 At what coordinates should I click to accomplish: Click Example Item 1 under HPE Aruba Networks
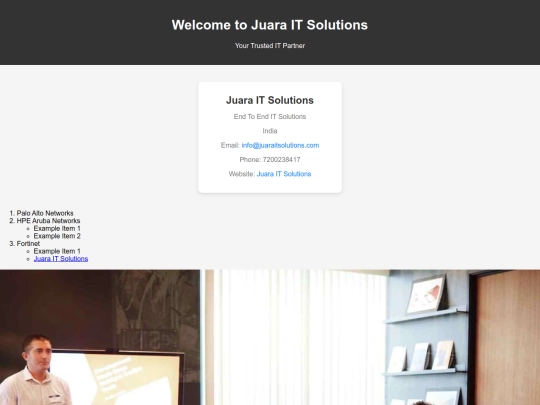point(57,228)
